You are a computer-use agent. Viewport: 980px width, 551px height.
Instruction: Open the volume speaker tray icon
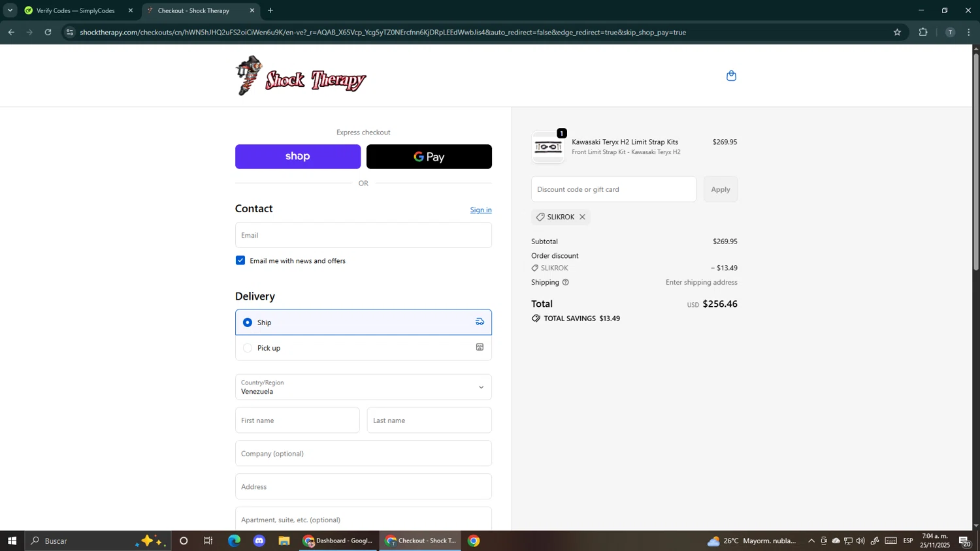[860, 541]
